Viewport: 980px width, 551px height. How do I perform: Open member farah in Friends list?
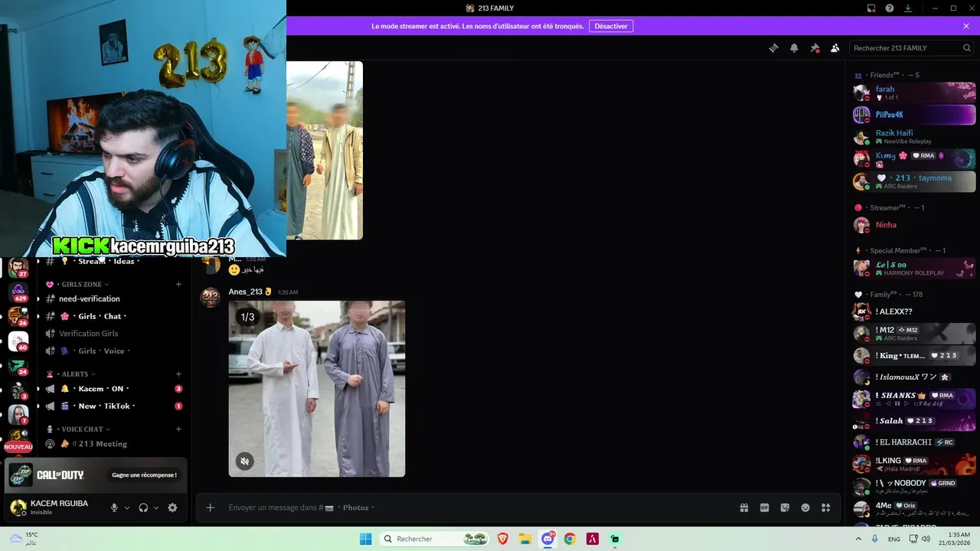click(914, 93)
